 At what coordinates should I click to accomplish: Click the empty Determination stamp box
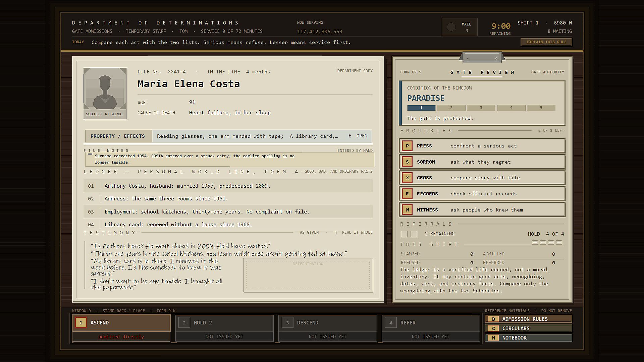[308, 275]
